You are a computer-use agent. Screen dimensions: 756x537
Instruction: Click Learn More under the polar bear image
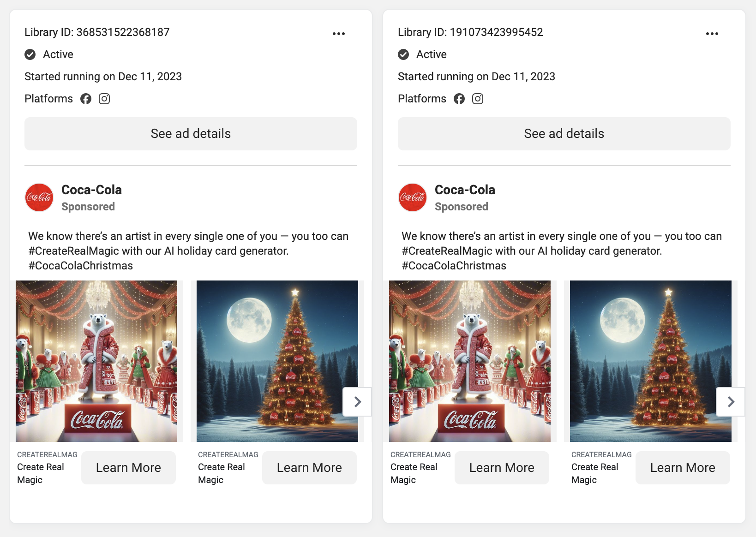tap(128, 467)
